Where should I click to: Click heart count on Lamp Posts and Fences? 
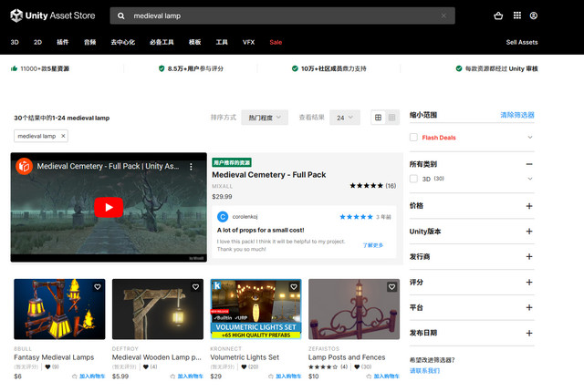[x=363, y=366]
